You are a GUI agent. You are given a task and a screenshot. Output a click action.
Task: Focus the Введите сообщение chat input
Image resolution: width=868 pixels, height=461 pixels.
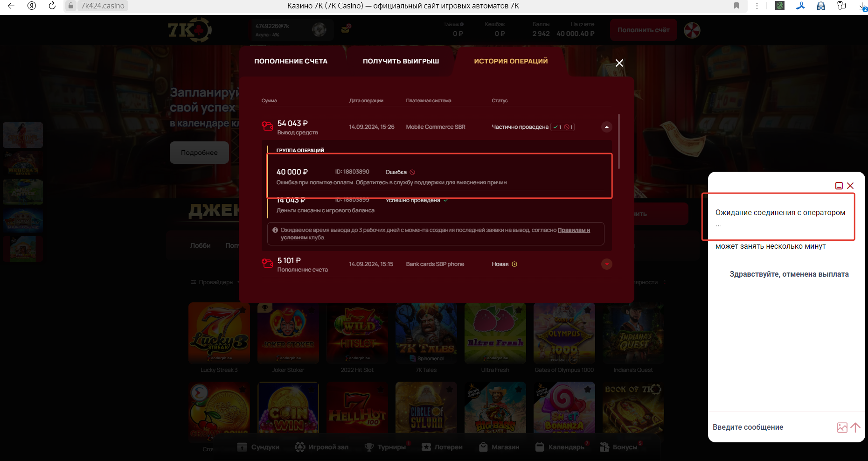coord(772,427)
